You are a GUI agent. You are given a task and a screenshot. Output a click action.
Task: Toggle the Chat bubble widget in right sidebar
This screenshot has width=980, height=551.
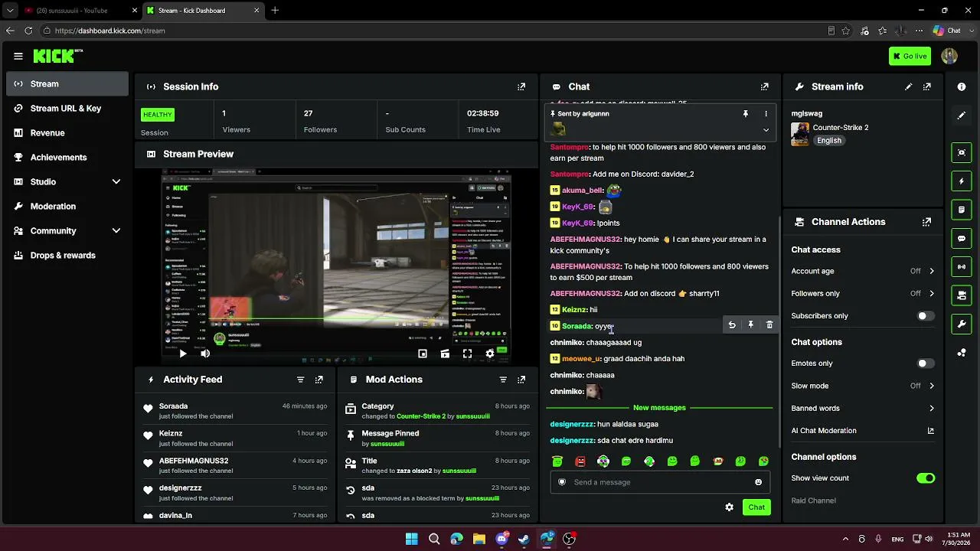(x=962, y=238)
